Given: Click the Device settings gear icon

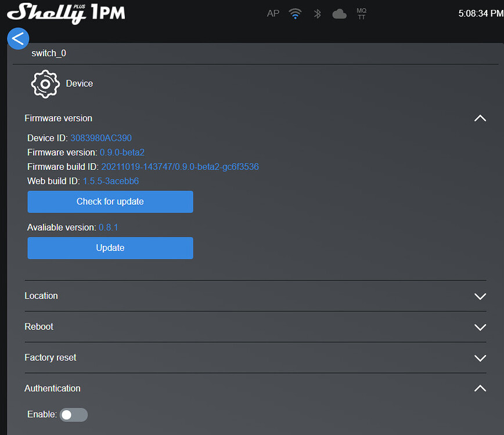Looking at the screenshot, I should pos(45,84).
